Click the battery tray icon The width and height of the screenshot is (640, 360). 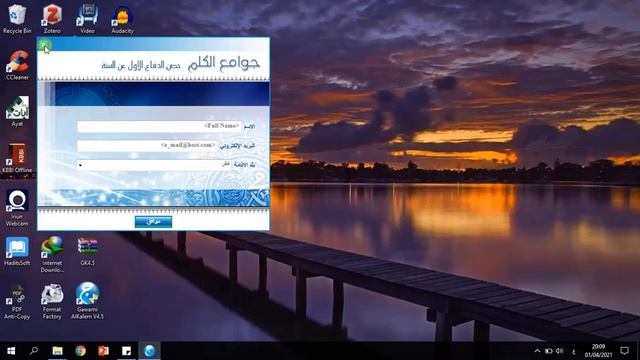click(549, 351)
